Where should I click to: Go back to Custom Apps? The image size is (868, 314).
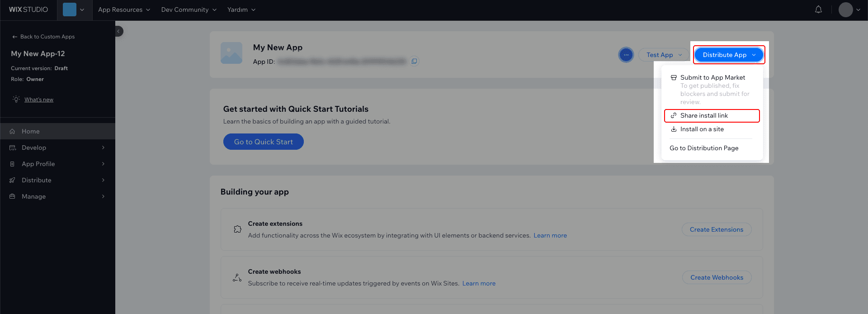(x=43, y=37)
